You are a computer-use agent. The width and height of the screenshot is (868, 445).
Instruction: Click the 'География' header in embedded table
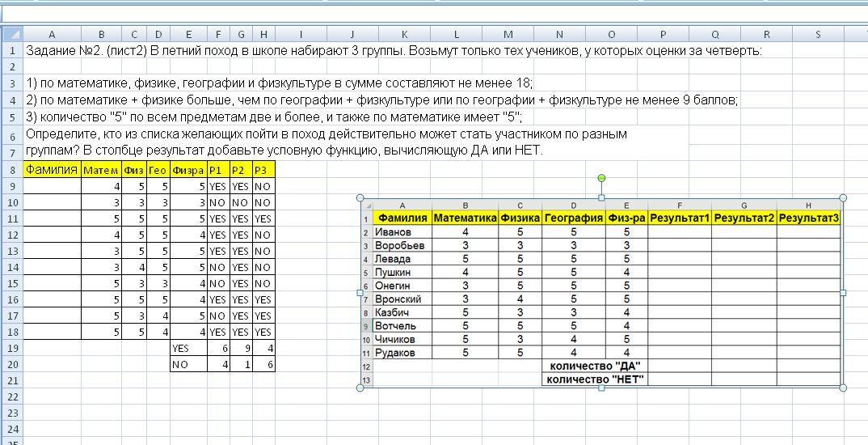tap(574, 218)
